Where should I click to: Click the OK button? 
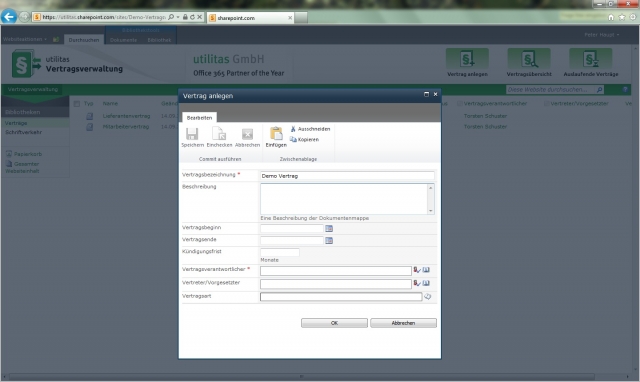pos(334,323)
